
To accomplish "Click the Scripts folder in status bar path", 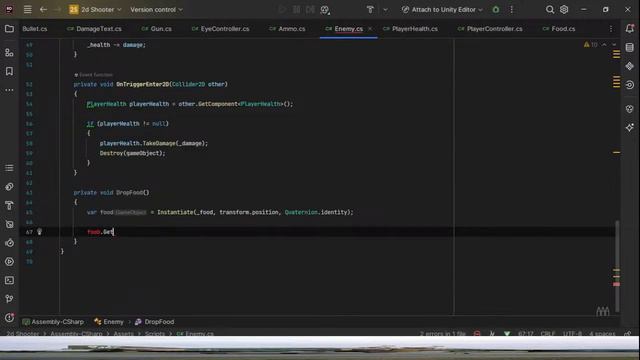I will coord(155,333).
